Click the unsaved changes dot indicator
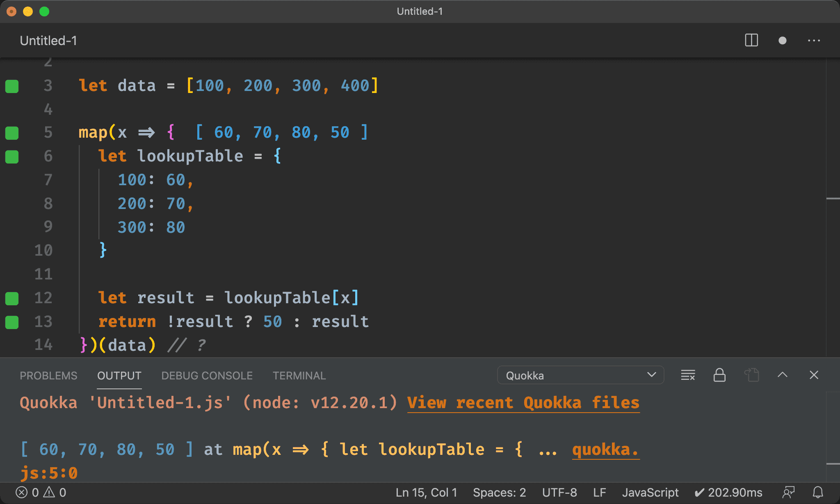 pos(783,41)
